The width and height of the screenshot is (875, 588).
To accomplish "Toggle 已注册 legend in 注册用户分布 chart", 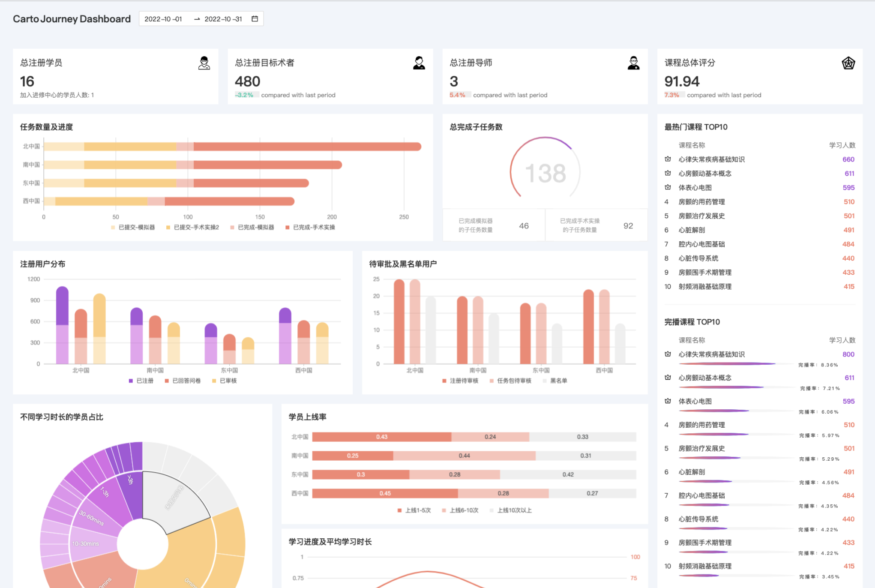I will point(141,381).
